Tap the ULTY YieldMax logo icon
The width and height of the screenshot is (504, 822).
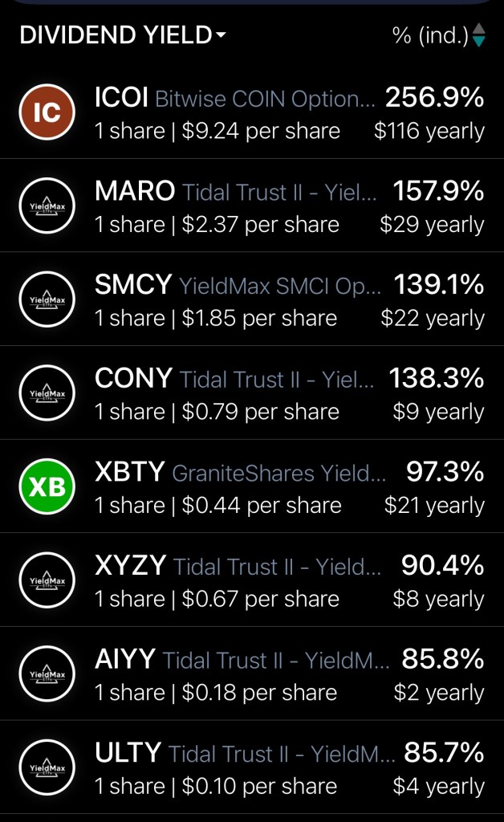point(47,767)
